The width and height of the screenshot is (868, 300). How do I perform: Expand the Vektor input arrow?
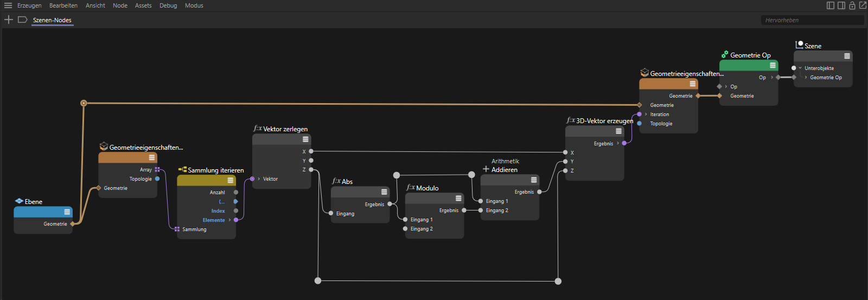point(259,179)
